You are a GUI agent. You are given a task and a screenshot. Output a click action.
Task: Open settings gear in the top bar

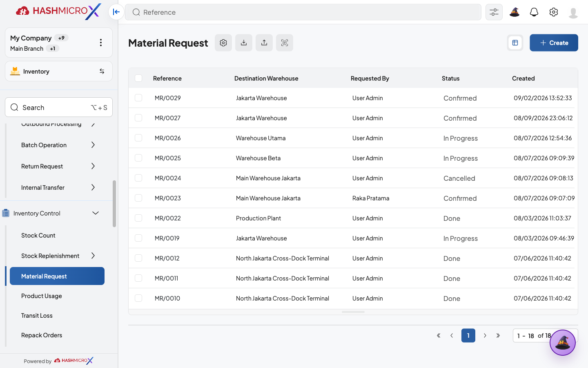tap(554, 12)
